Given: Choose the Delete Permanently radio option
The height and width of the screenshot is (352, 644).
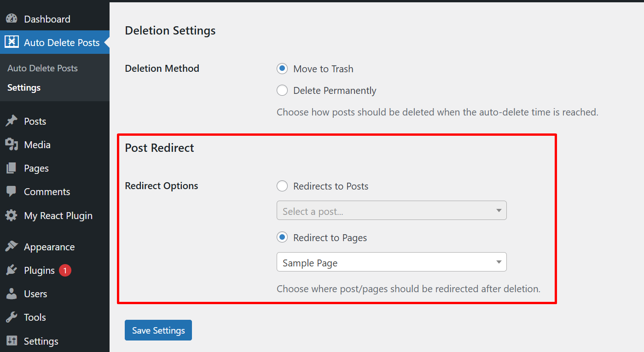Looking at the screenshot, I should coord(282,91).
